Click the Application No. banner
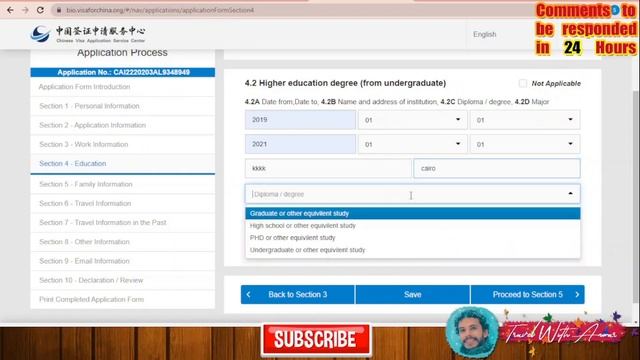This screenshot has width=640, height=360. (x=122, y=72)
